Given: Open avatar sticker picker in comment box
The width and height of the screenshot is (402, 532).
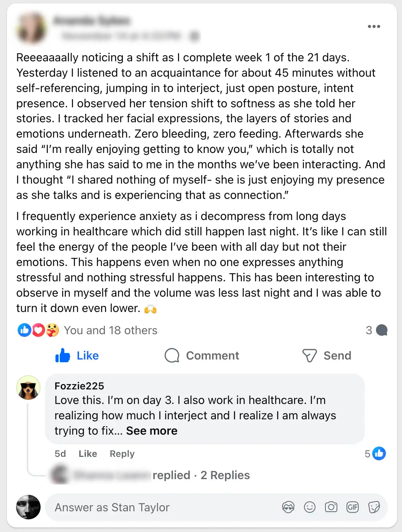Looking at the screenshot, I should tap(288, 507).
